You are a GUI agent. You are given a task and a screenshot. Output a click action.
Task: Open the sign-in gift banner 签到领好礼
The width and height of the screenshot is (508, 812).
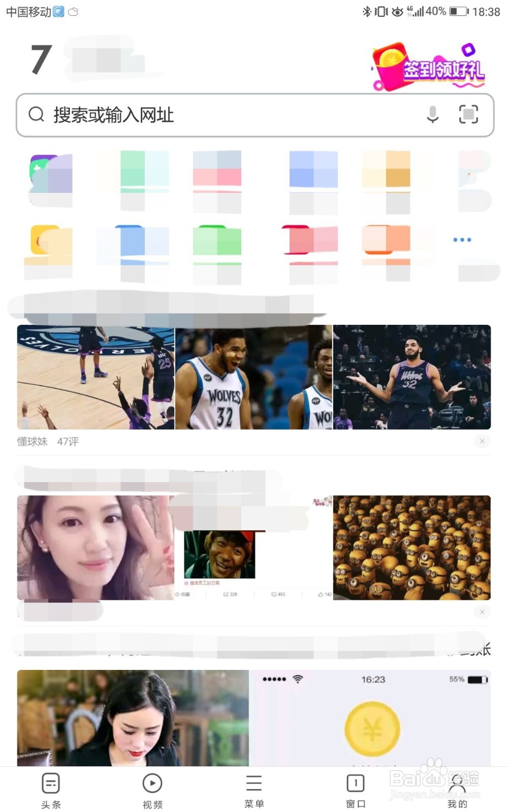428,66
